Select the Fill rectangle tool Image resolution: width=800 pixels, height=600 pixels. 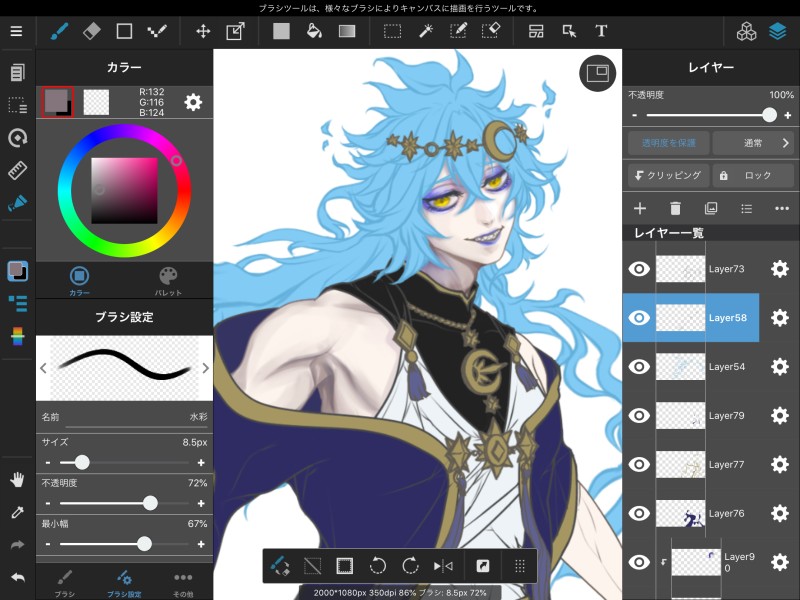click(281, 31)
